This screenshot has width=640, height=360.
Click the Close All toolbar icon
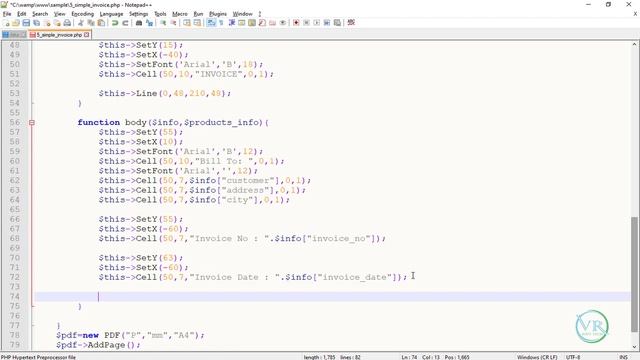pos(57,23)
